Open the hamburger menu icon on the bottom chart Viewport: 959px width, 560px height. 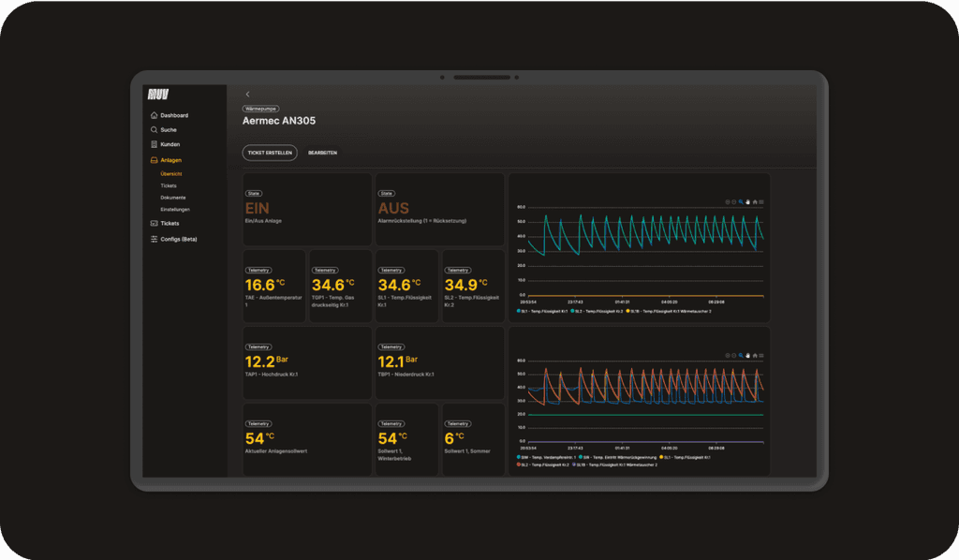click(x=761, y=356)
